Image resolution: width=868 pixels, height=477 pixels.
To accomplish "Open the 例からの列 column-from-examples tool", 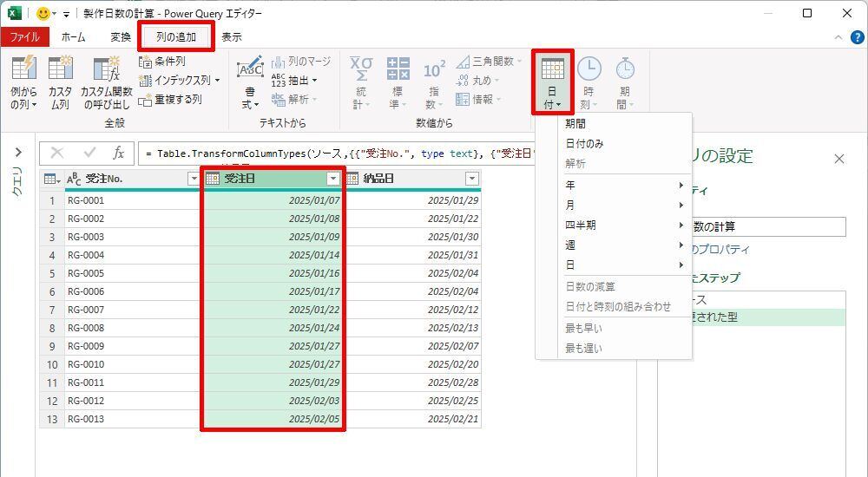I will [x=23, y=83].
